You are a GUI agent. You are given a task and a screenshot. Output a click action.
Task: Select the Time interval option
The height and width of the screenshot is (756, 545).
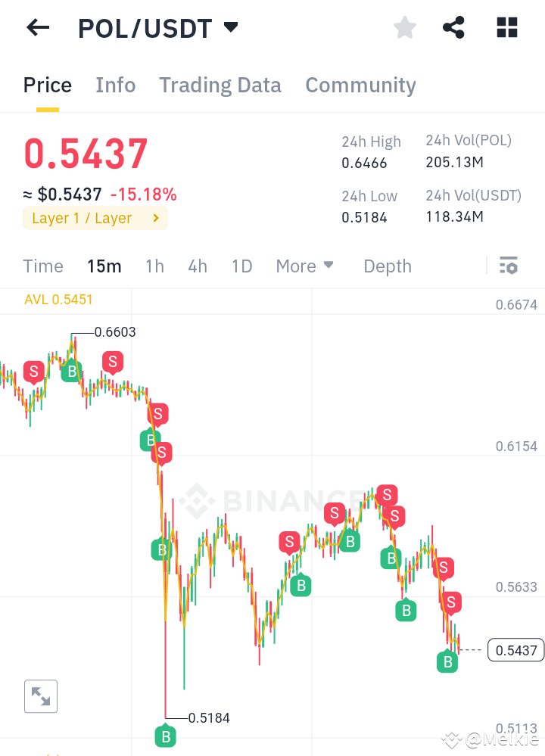(x=42, y=266)
